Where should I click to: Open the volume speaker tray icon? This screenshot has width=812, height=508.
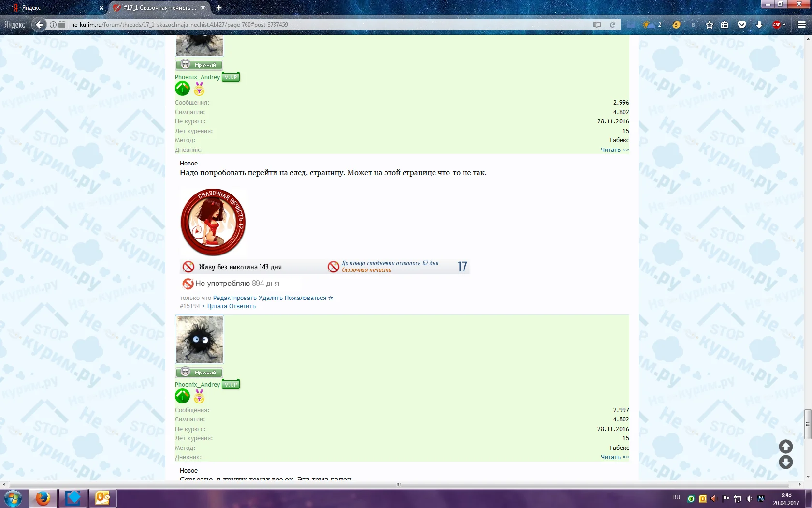[x=749, y=499]
